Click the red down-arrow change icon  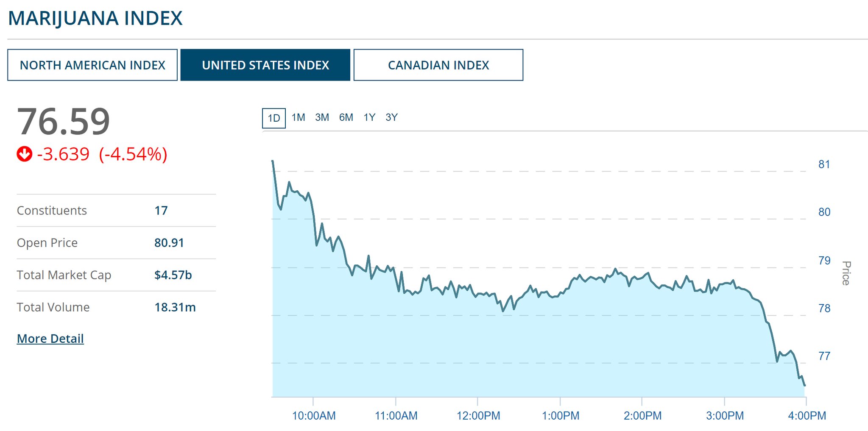[24, 154]
